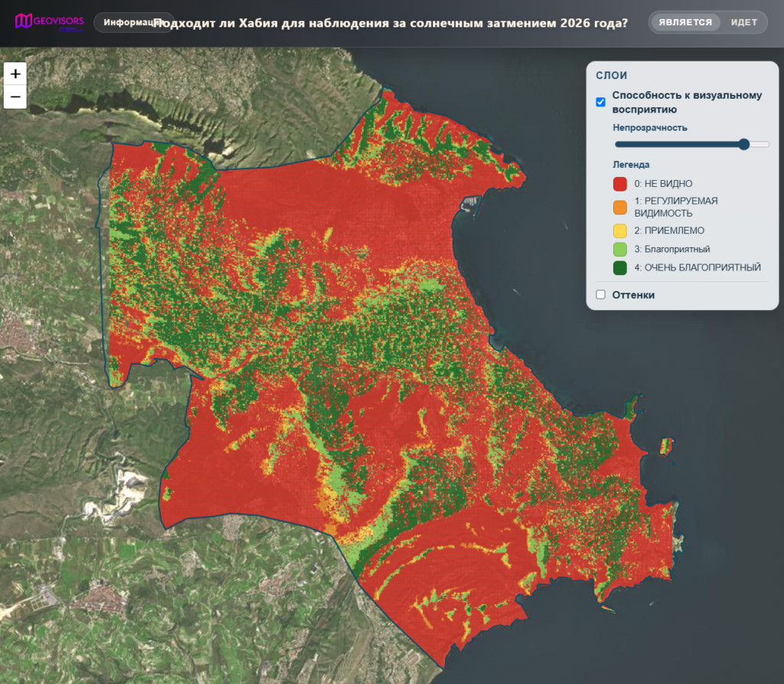This screenshot has height=684, width=784.
Task: Click the visibility layer name label
Action: [x=687, y=102]
